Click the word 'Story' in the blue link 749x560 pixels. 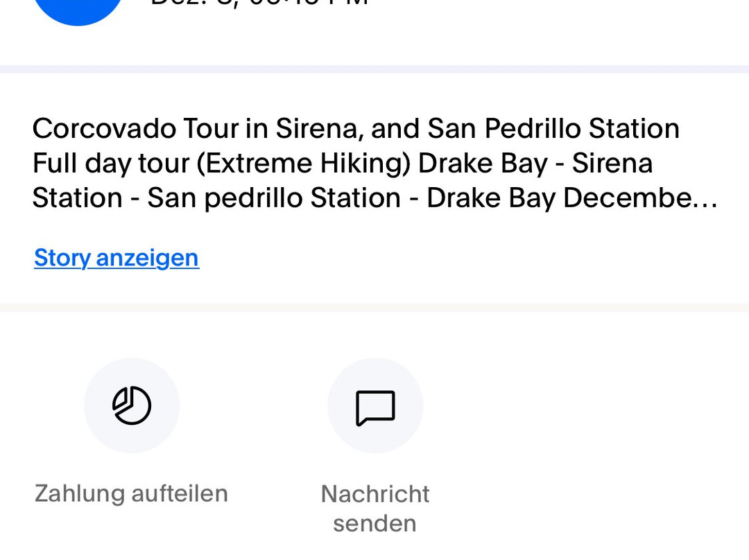point(62,259)
